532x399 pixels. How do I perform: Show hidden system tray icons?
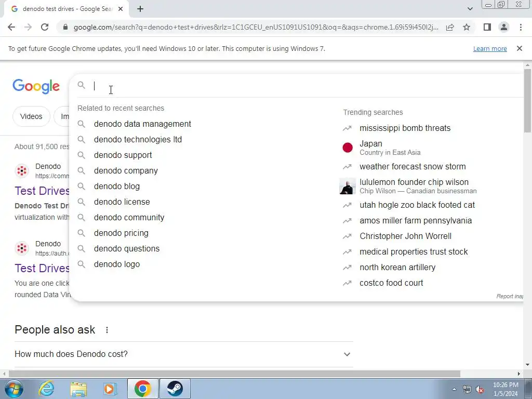pyautogui.click(x=454, y=389)
